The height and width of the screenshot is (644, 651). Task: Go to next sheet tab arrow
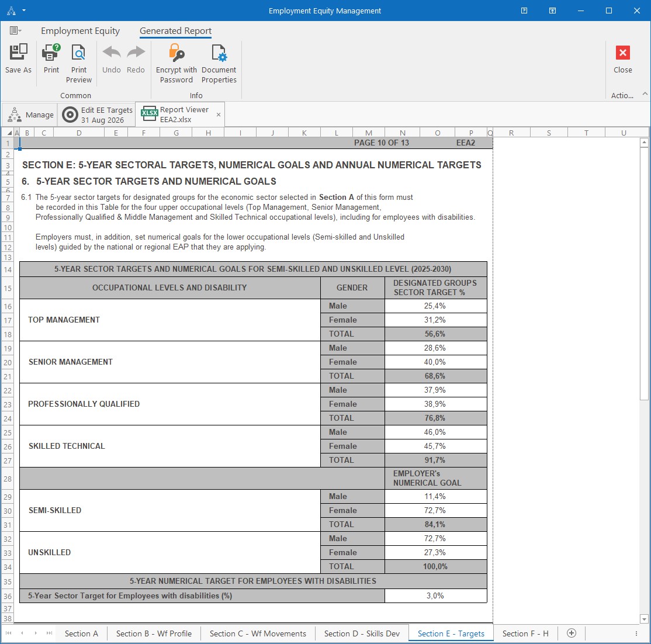coord(36,633)
